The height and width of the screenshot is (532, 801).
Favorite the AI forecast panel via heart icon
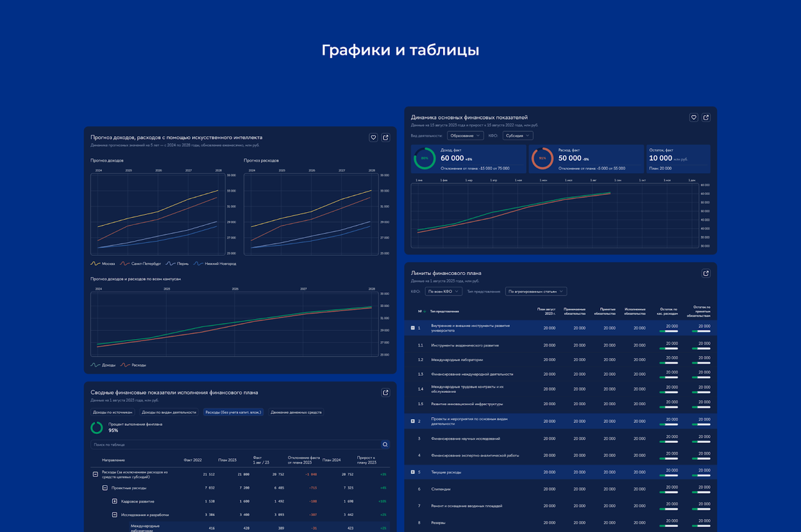tap(374, 138)
